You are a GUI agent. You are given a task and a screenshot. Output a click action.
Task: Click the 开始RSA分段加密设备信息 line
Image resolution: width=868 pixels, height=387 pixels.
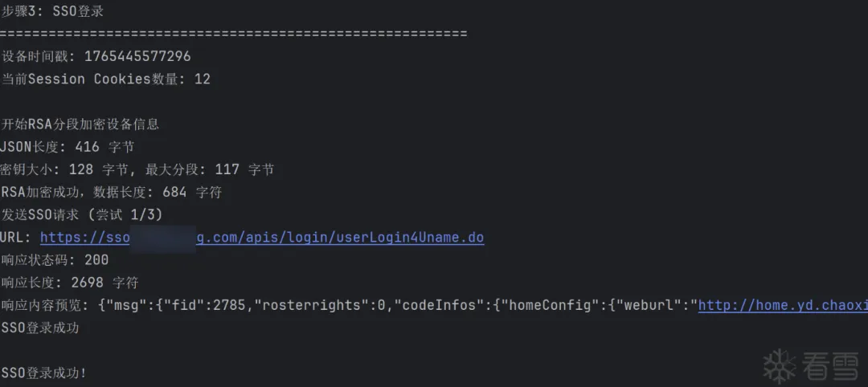(80, 124)
